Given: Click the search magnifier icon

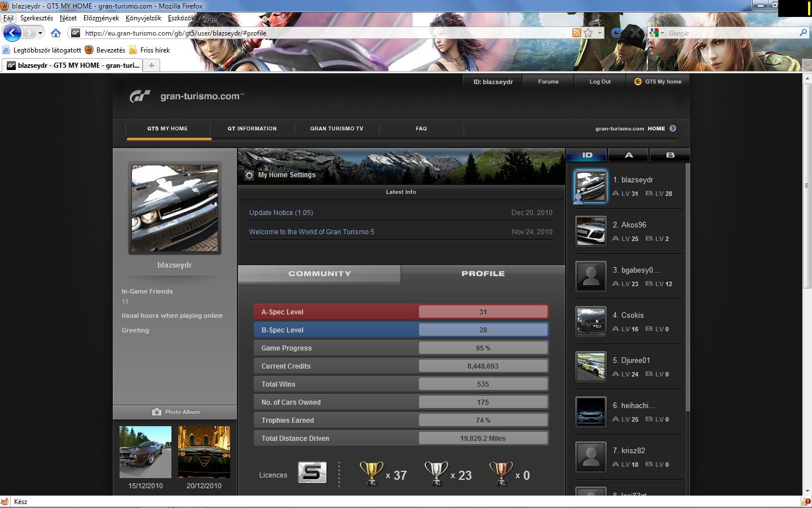Looking at the screenshot, I should tap(803, 33).
